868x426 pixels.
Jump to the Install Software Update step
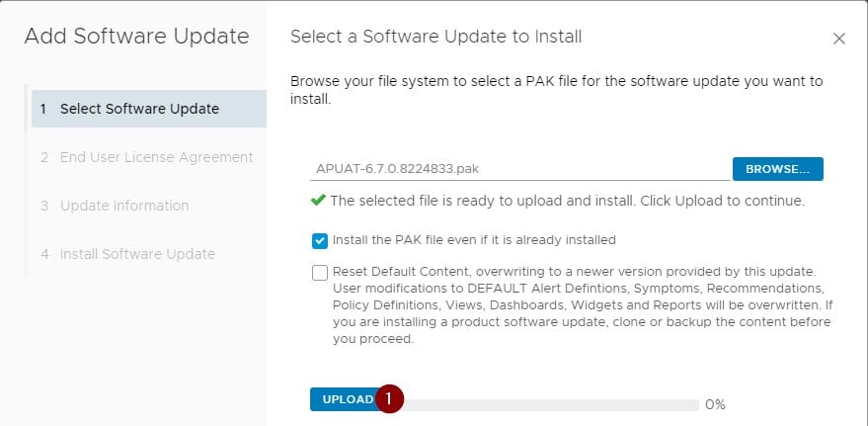pos(137,254)
